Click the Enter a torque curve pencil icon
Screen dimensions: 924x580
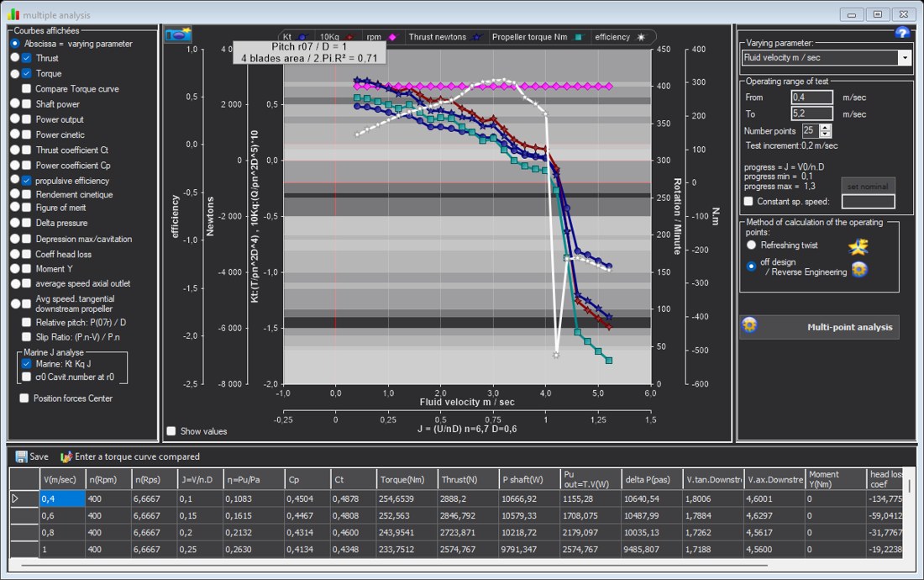(66, 456)
